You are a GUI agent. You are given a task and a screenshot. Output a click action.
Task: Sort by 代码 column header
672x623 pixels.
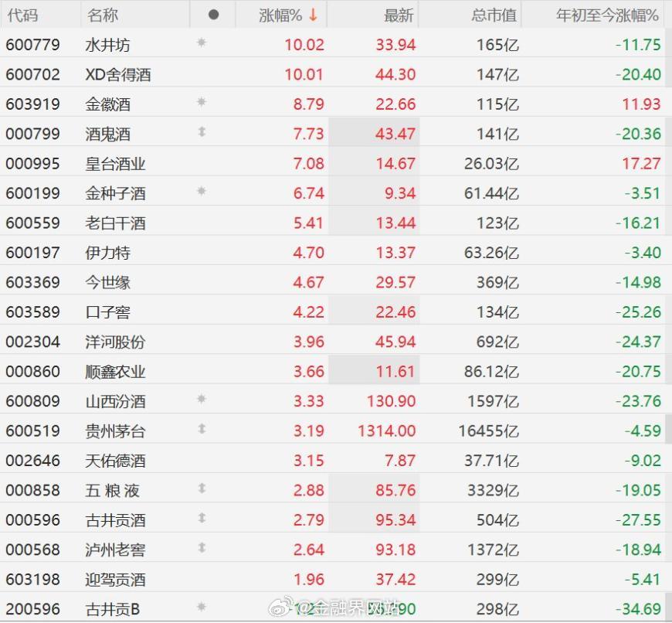(22, 15)
